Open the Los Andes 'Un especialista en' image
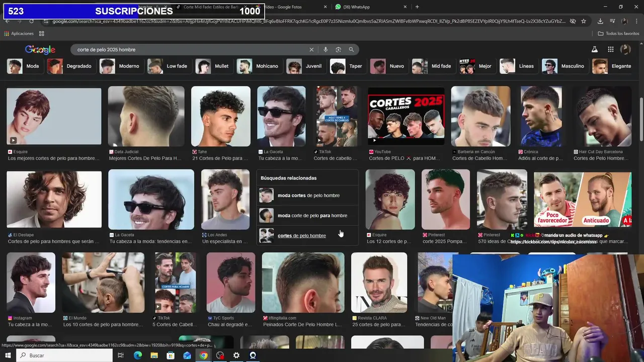This screenshot has height=362, width=644. (225, 200)
